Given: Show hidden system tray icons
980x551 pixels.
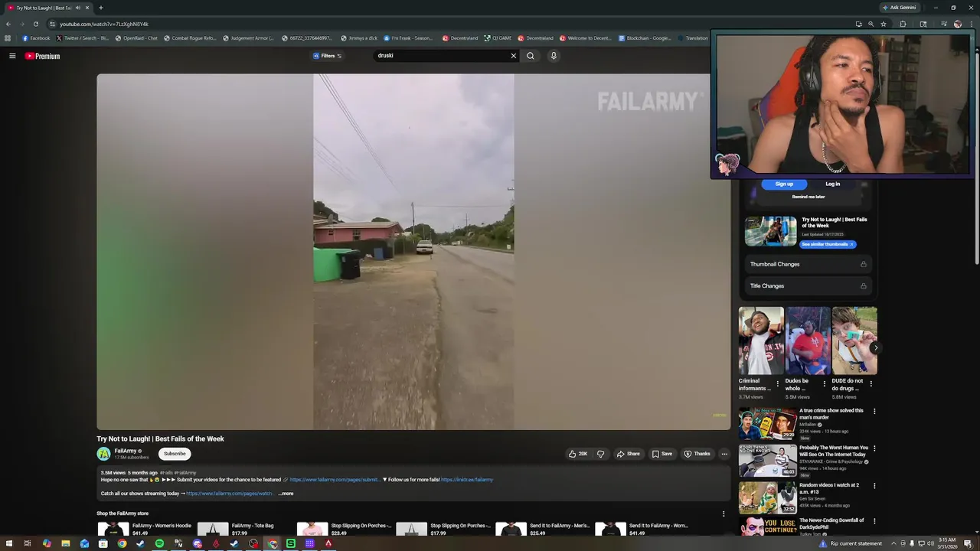Looking at the screenshot, I should tap(893, 543).
